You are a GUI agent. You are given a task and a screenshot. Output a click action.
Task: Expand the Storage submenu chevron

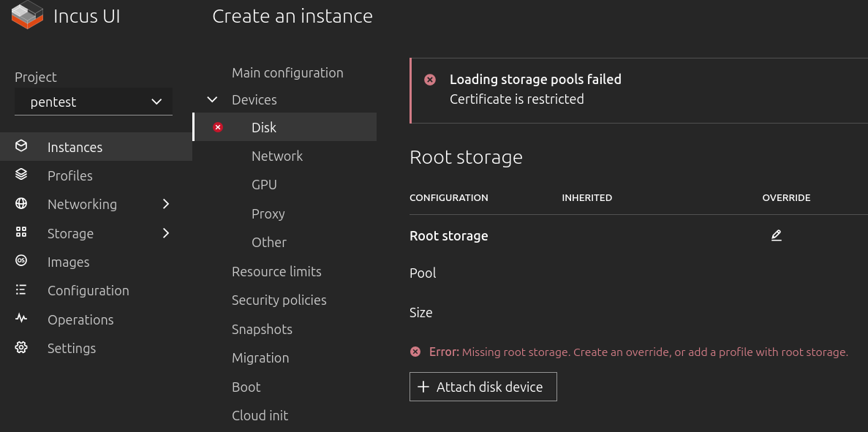[166, 233]
